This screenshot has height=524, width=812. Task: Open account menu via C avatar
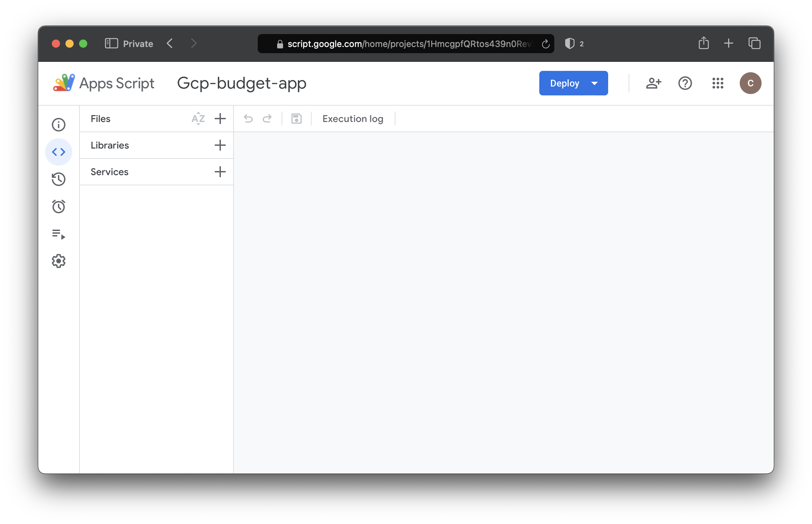coord(750,83)
